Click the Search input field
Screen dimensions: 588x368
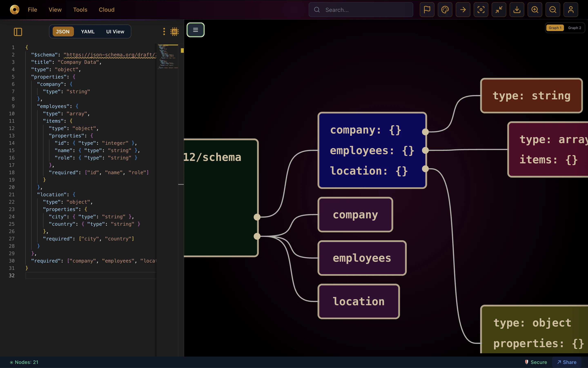pyautogui.click(x=361, y=10)
